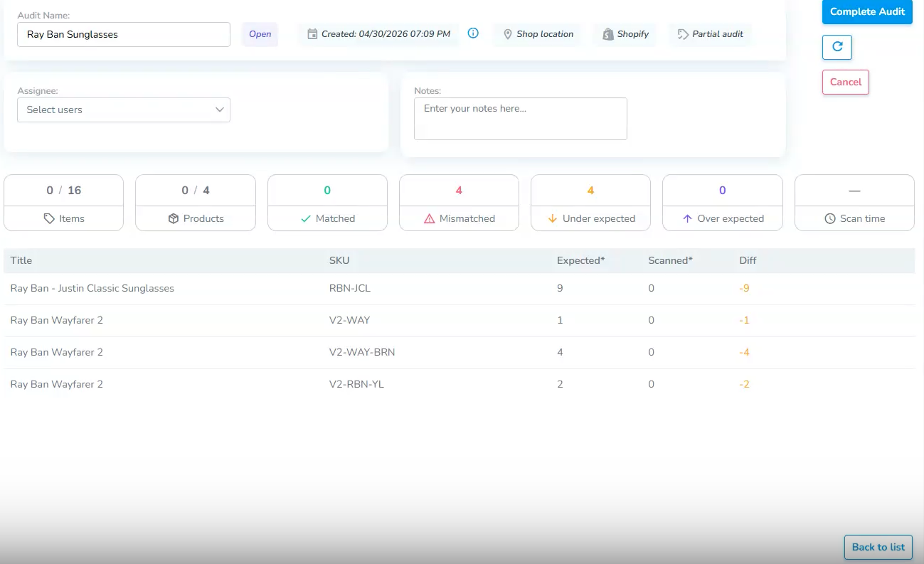Click the clock icon in Scan time card
Screen dimensions: 924x564
point(830,218)
